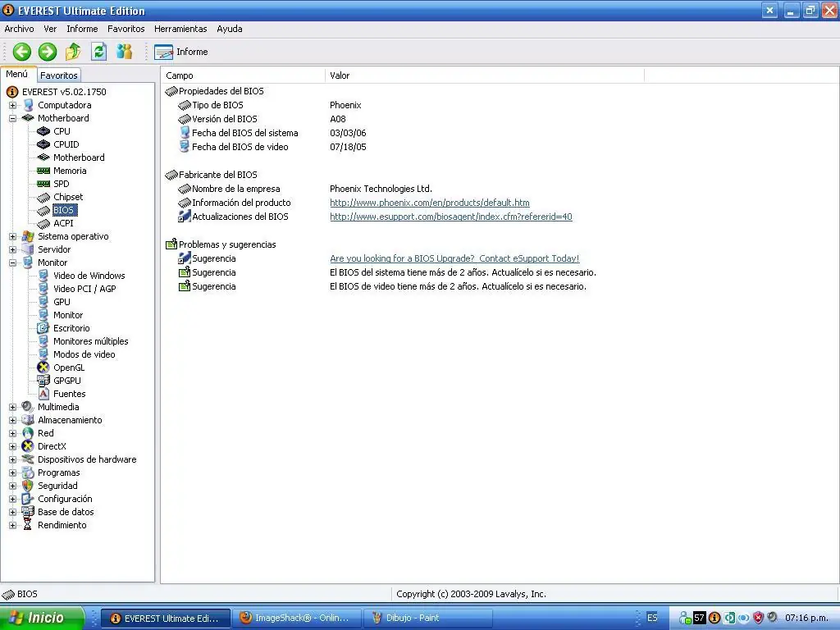Click the Valor column header
The height and width of the screenshot is (630, 840).
point(485,75)
